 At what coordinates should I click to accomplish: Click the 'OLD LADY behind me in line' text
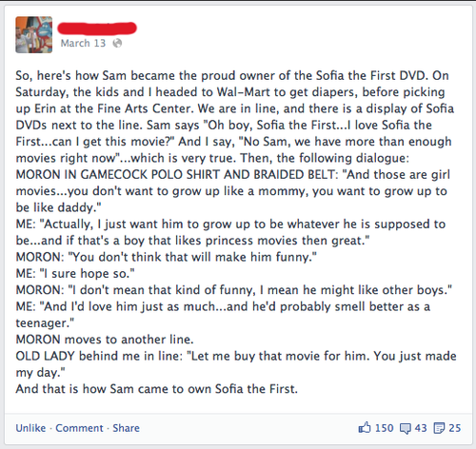(x=99, y=356)
